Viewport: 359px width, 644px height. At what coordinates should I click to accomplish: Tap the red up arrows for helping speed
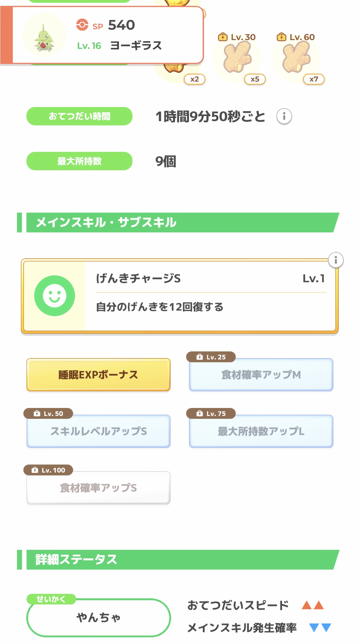(313, 605)
